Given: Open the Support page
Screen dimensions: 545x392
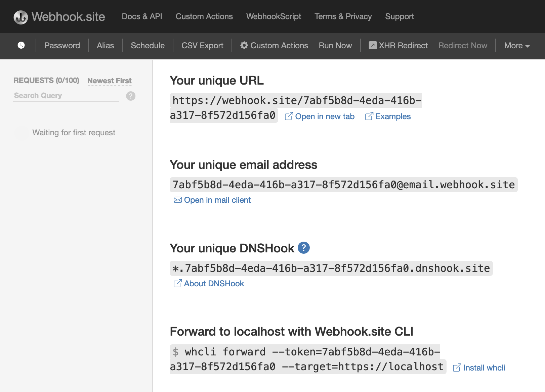Looking at the screenshot, I should click(400, 16).
